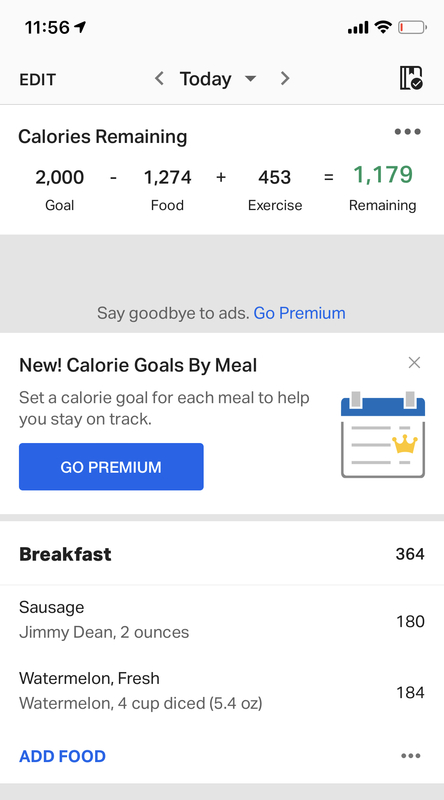Image resolution: width=444 pixels, height=800 pixels.
Task: Open the Sausage Jimmy Dean entry
Action: point(222,620)
